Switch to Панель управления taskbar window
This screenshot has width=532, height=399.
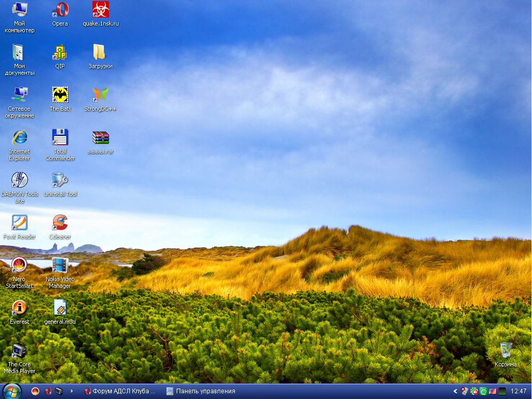pyautogui.click(x=201, y=391)
